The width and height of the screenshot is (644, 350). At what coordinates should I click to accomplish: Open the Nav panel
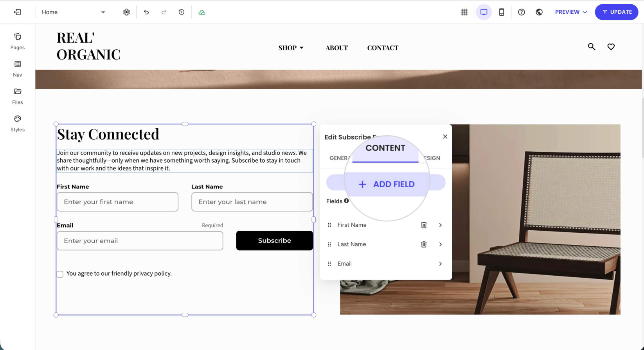[x=18, y=69]
